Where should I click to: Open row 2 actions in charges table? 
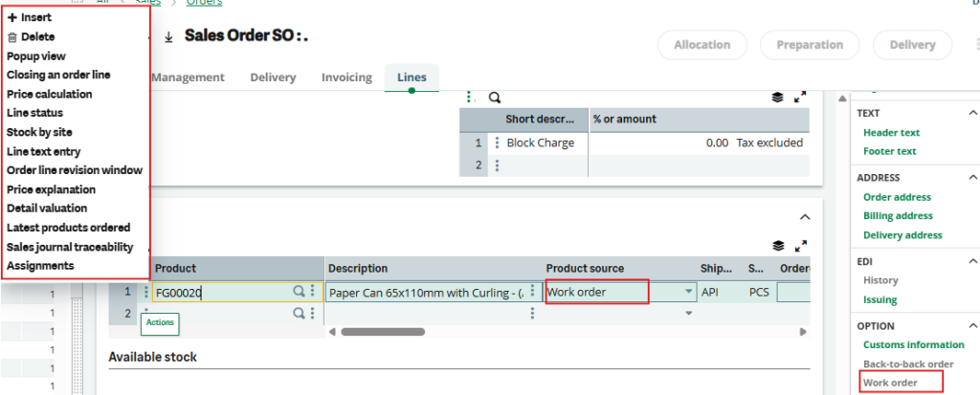pos(497,165)
